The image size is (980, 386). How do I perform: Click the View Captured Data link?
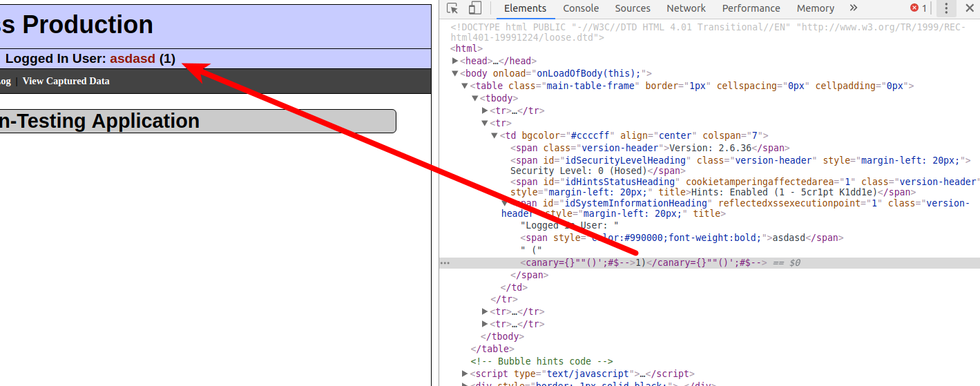[66, 81]
